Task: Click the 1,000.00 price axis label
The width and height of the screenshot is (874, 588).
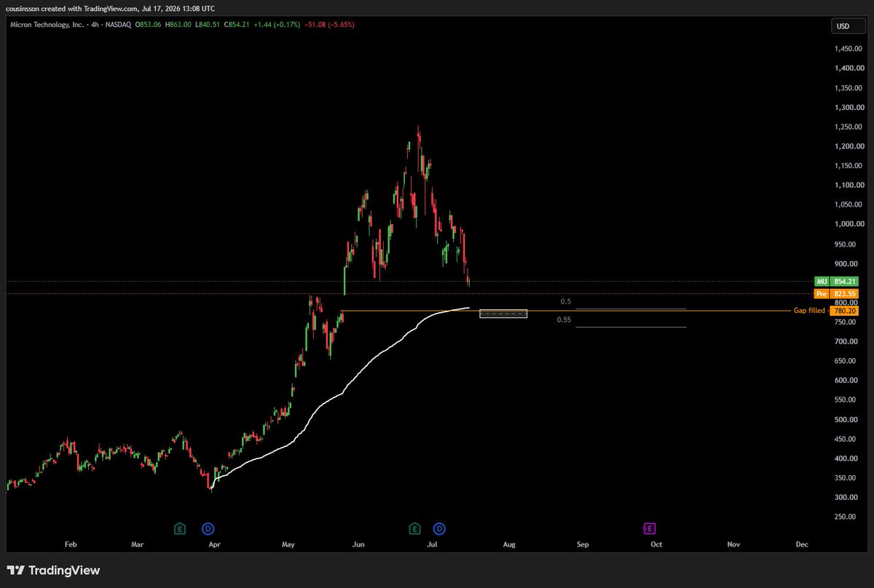Action: click(849, 225)
